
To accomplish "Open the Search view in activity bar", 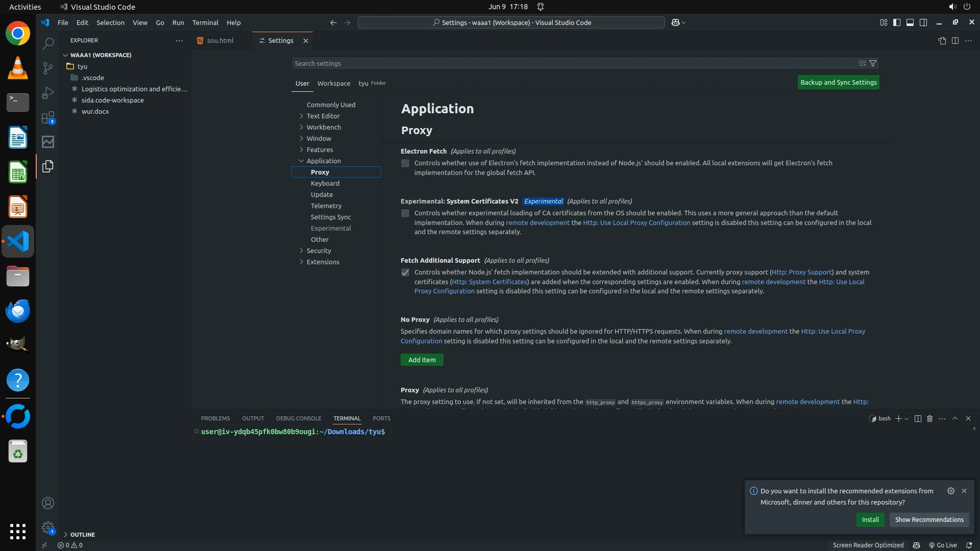I will pyautogui.click(x=48, y=44).
